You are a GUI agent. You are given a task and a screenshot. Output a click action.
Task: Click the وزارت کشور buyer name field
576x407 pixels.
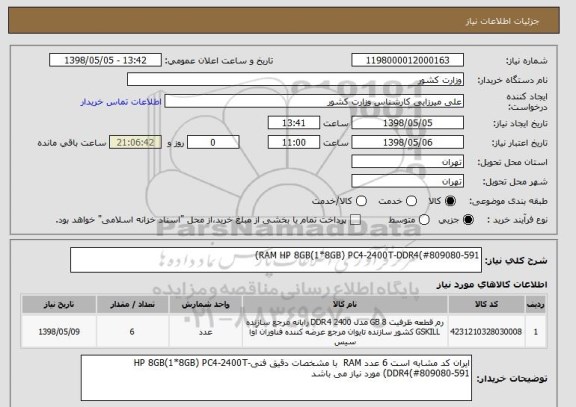(295, 79)
